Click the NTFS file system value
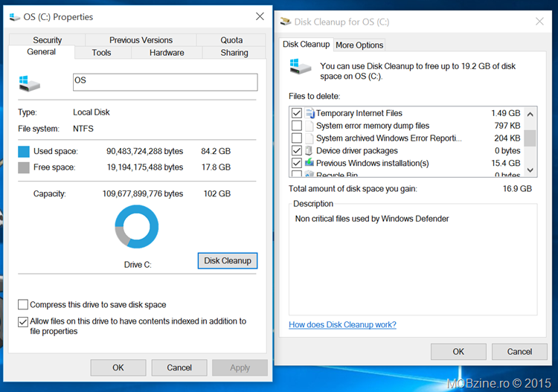Screen dimensions: 558x392 pos(83,129)
